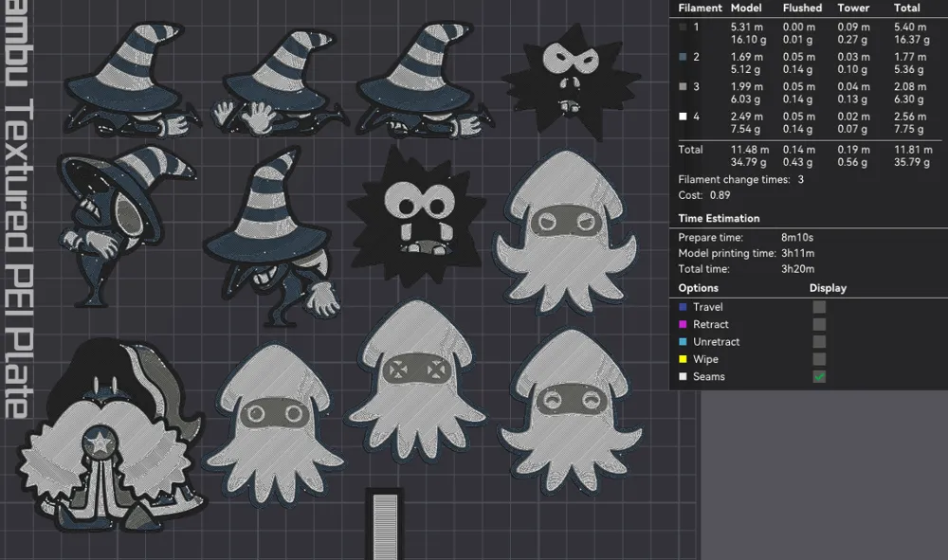
Task: Click the yellow Wipe legend color
Action: point(684,359)
